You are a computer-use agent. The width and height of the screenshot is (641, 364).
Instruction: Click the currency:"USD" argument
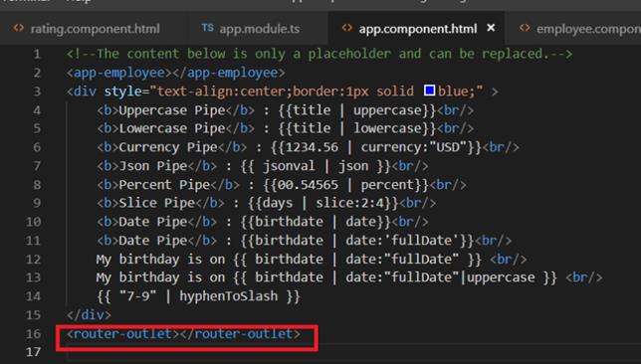click(x=414, y=147)
